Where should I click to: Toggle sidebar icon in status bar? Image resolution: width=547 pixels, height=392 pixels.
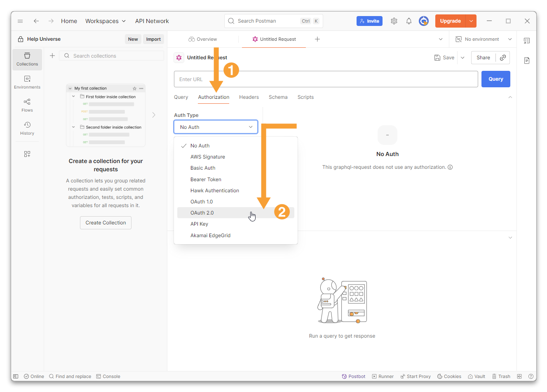[16, 376]
